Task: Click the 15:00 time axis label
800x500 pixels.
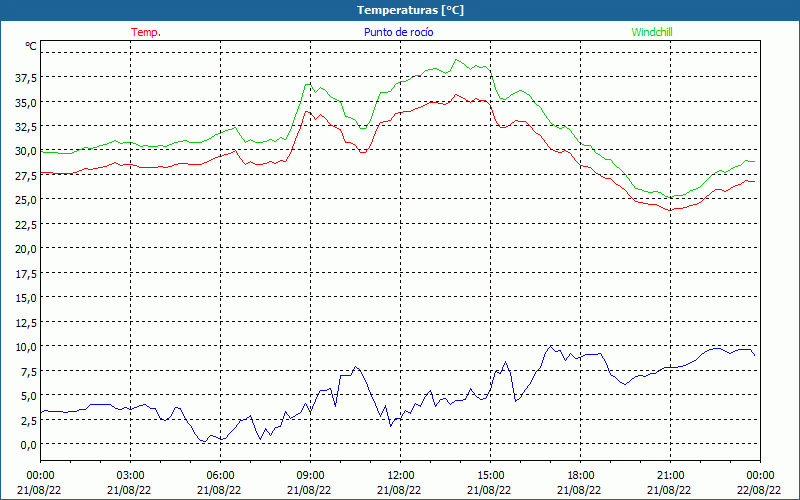Action: 490,475
